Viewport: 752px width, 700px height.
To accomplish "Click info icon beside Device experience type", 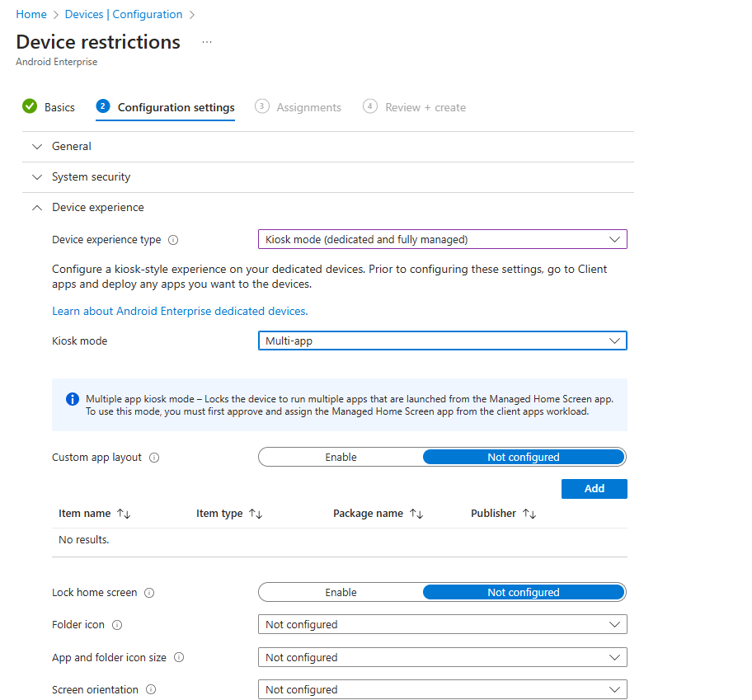I will 173,240.
